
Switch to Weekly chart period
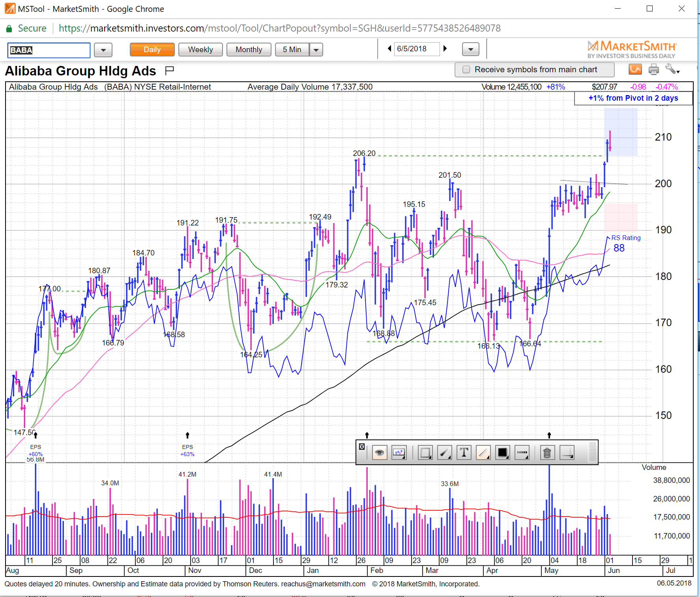coord(200,49)
